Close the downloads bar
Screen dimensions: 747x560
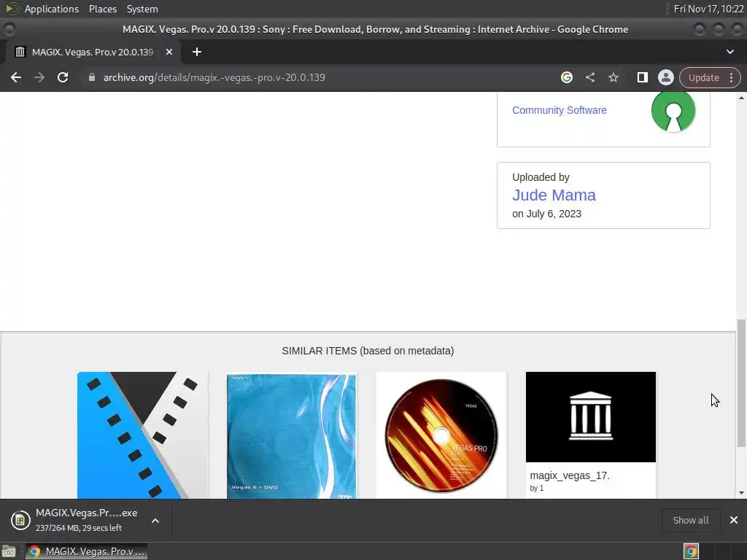734,520
